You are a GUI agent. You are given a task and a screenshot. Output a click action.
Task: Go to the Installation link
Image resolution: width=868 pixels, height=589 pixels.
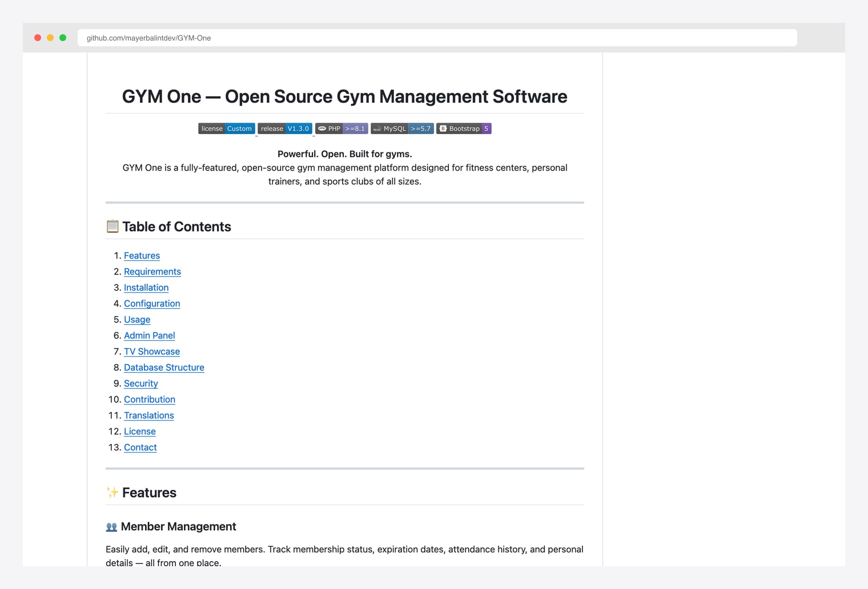pyautogui.click(x=146, y=288)
